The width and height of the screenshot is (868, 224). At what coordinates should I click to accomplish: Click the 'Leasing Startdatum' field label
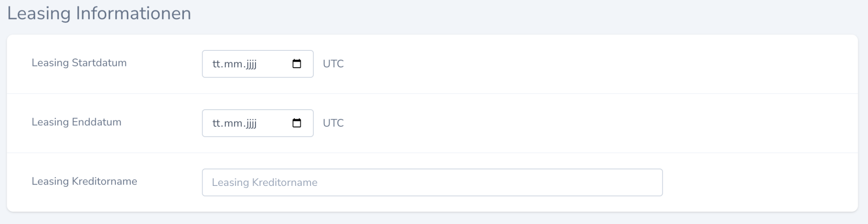tap(79, 63)
